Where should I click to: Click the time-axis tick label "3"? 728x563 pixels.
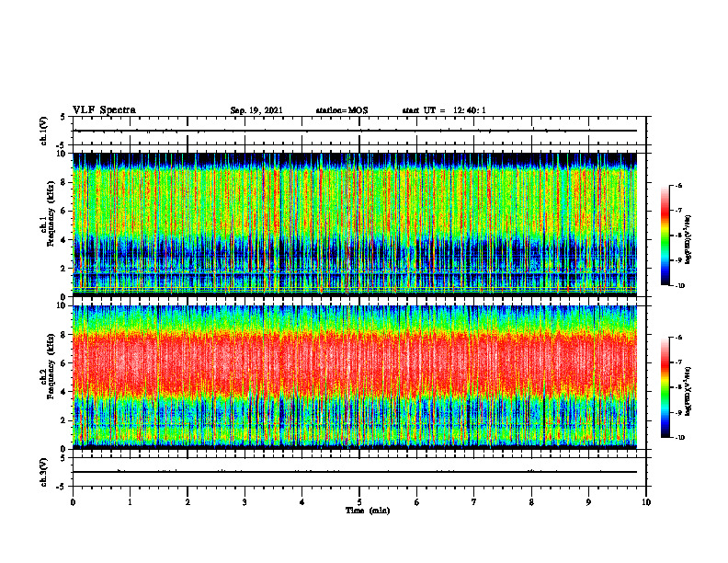245,502
